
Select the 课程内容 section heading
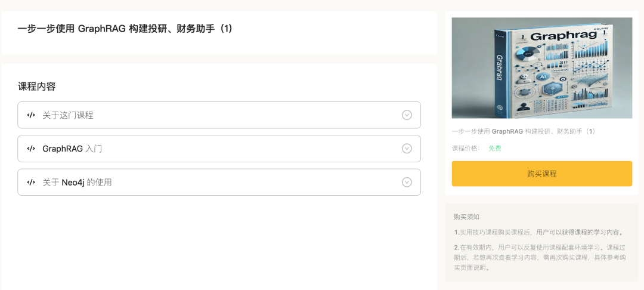tap(36, 87)
